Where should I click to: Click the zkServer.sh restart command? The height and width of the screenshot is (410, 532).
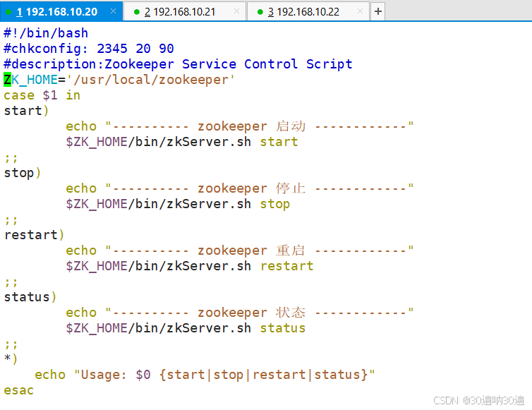pyautogui.click(x=190, y=266)
